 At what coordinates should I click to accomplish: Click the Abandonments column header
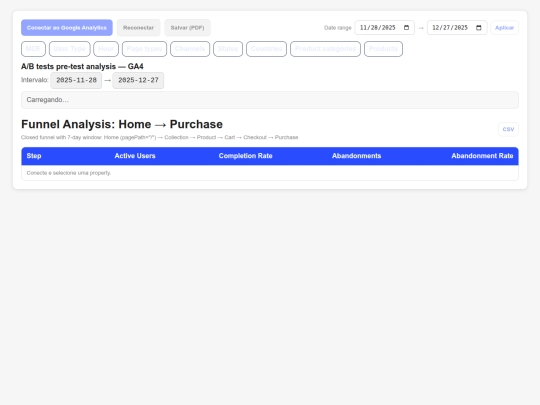[x=356, y=156]
